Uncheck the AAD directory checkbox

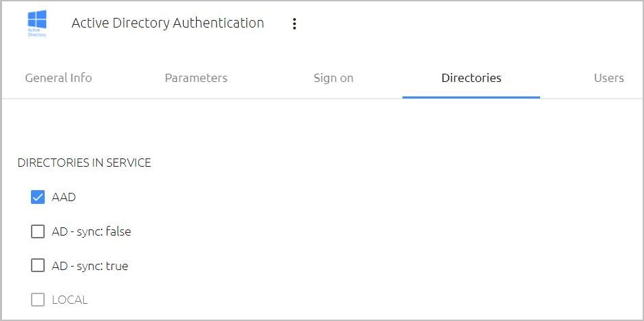pyautogui.click(x=38, y=197)
